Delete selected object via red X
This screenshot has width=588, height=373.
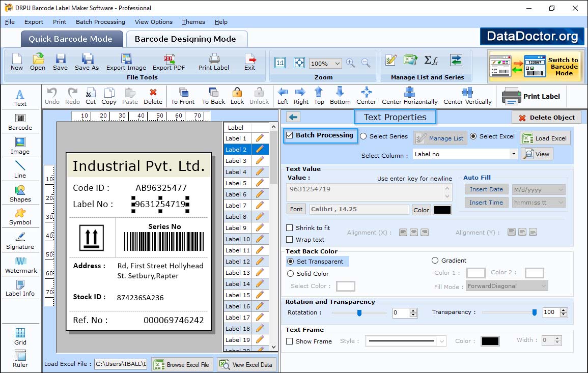153,96
